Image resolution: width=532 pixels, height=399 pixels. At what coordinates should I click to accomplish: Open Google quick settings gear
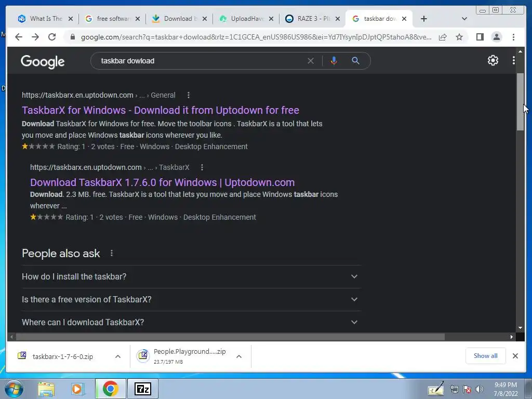[493, 60]
